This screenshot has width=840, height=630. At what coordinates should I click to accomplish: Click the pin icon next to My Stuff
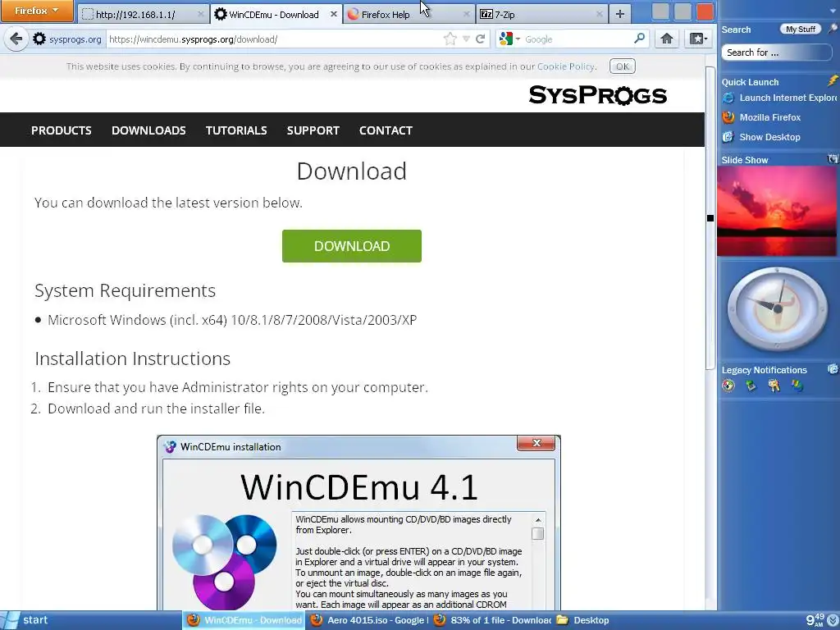(833, 29)
